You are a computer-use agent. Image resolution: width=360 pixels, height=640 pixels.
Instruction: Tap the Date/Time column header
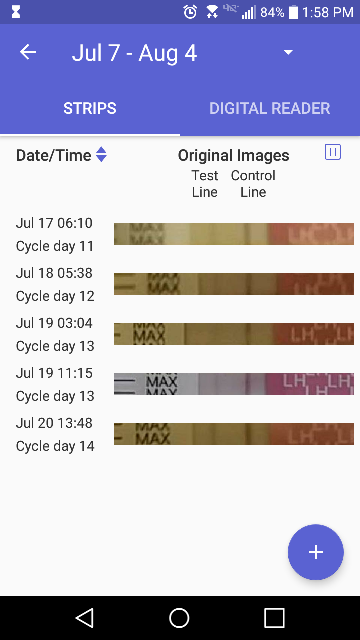[53, 155]
